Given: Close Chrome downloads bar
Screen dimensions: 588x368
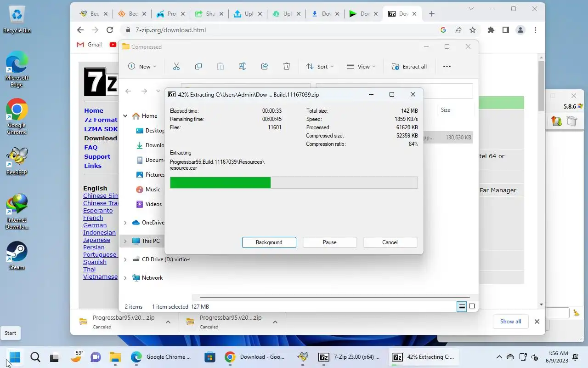Looking at the screenshot, I should (537, 322).
